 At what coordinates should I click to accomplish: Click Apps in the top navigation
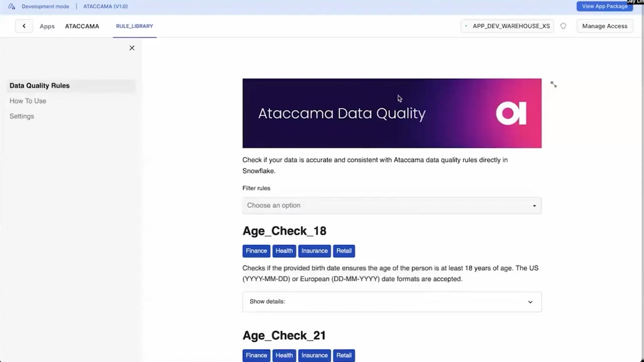47,26
